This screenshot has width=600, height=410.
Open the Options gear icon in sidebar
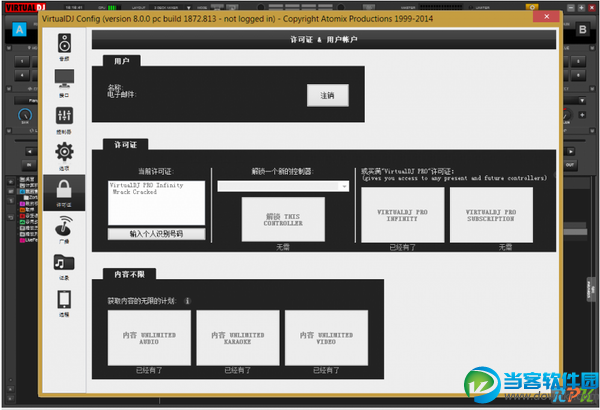click(x=64, y=152)
